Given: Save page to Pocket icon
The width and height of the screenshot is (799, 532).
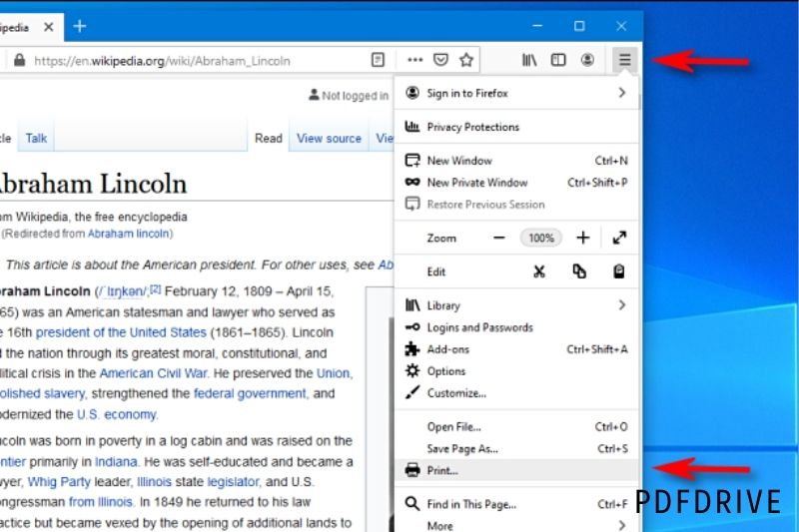Looking at the screenshot, I should tap(440, 60).
